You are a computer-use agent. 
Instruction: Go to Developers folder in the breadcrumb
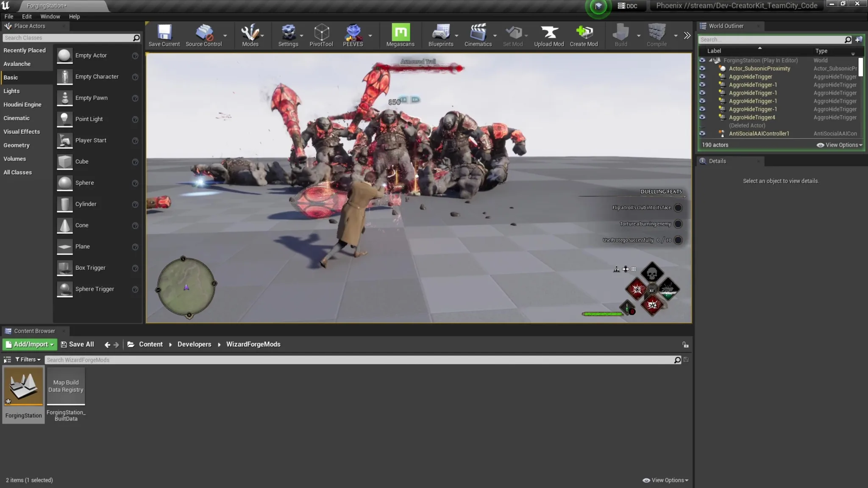point(194,344)
